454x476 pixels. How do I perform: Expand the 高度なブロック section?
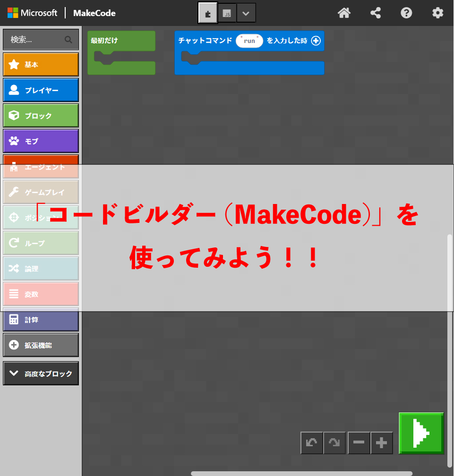tap(41, 374)
